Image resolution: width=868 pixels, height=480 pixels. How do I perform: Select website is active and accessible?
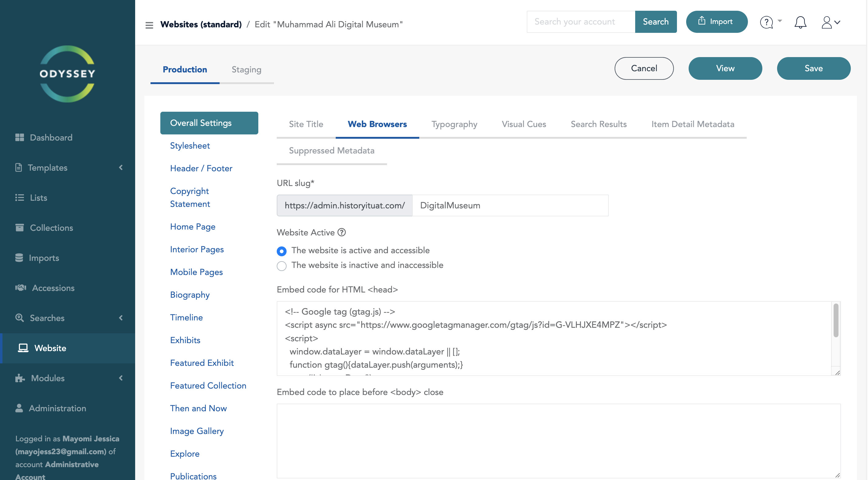click(x=282, y=251)
